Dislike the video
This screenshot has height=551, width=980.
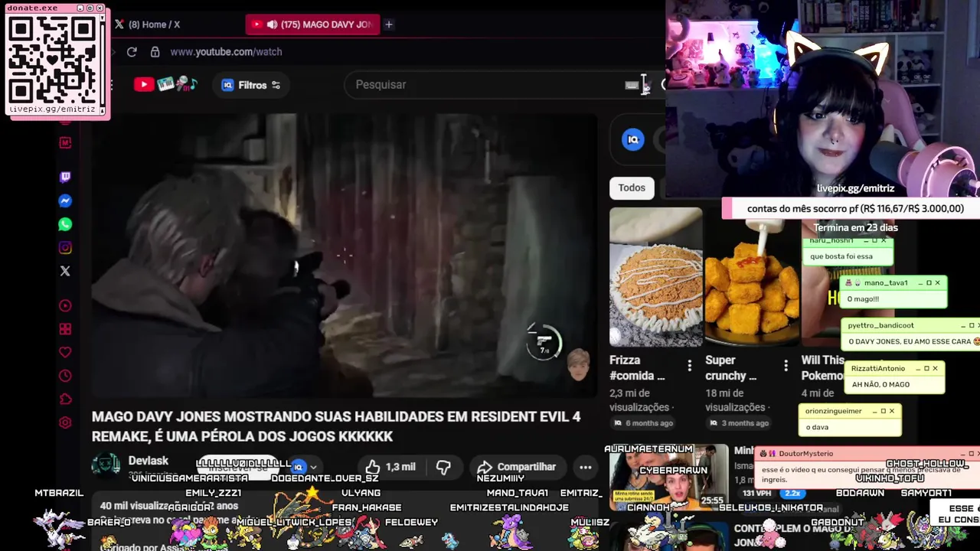(443, 467)
